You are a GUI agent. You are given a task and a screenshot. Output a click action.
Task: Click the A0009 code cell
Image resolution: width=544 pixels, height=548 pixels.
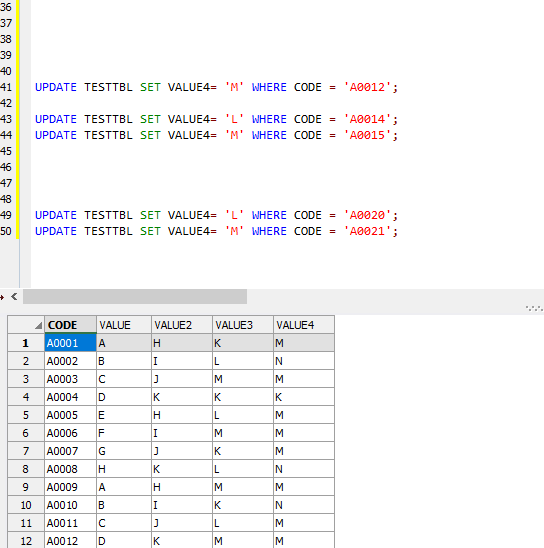(x=70, y=487)
